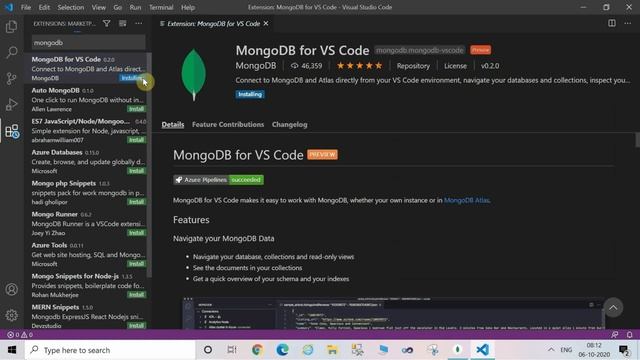
Task: Split the editor to the right
Action: 611,23
